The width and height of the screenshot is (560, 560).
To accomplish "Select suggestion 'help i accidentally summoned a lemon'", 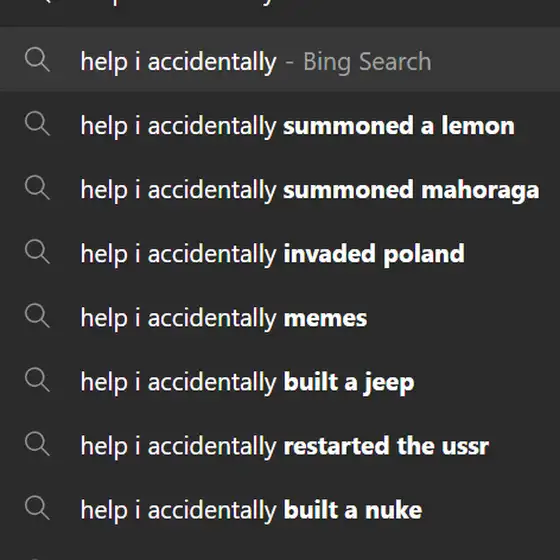I will (280, 126).
